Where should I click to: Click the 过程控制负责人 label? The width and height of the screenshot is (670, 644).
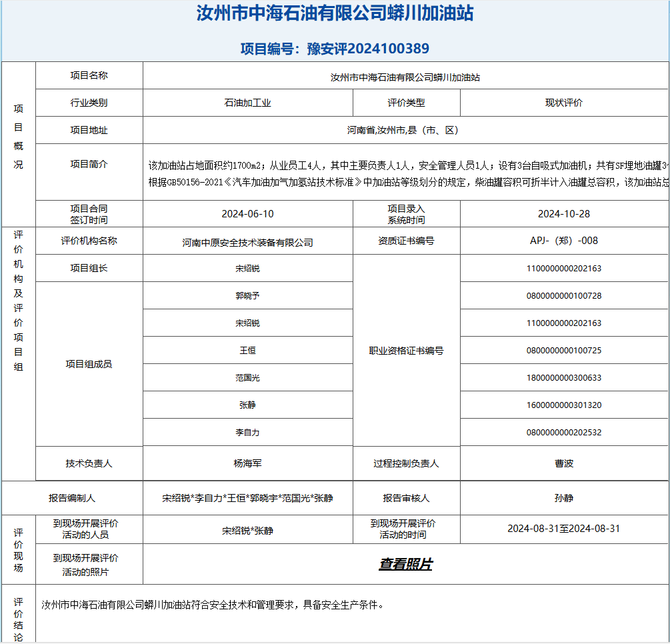click(407, 463)
